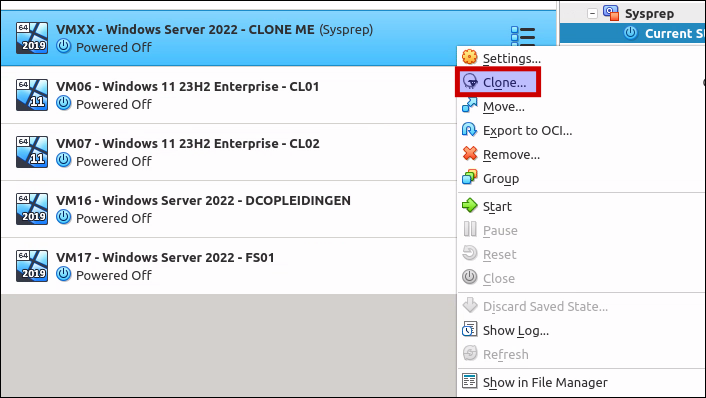Collapse the Sysprep snapshot tree node
The width and height of the screenshot is (706, 398).
[x=593, y=14]
